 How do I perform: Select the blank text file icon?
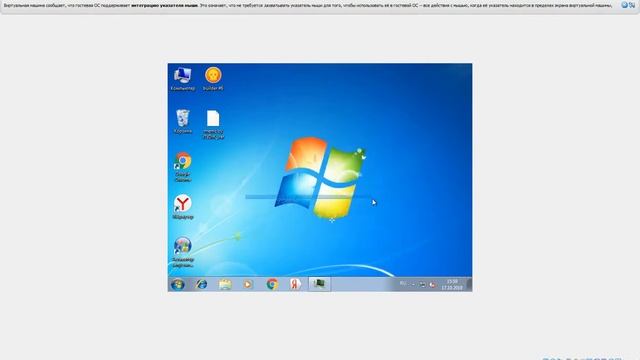[x=213, y=124]
